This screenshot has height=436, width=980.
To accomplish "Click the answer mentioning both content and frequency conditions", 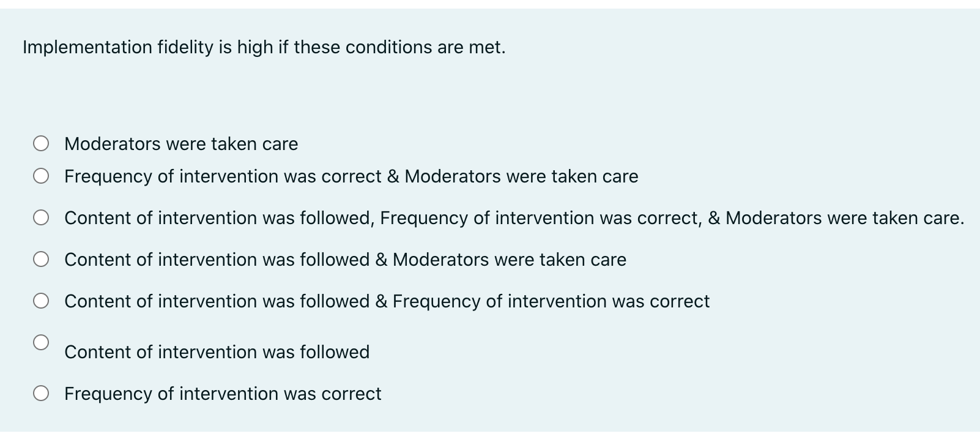I will [x=387, y=301].
